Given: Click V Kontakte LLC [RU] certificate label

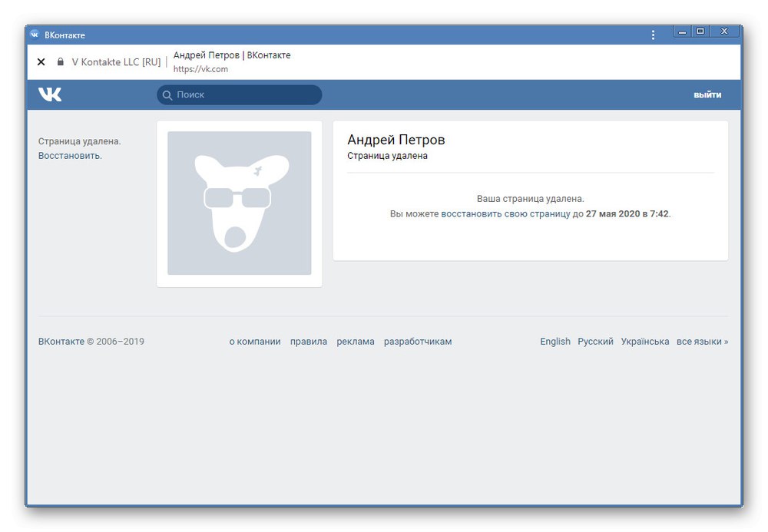Looking at the screenshot, I should click(x=116, y=62).
